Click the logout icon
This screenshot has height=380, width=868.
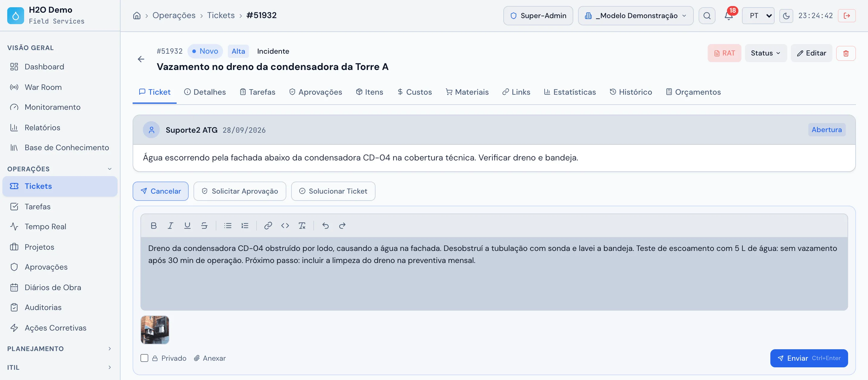tap(847, 15)
